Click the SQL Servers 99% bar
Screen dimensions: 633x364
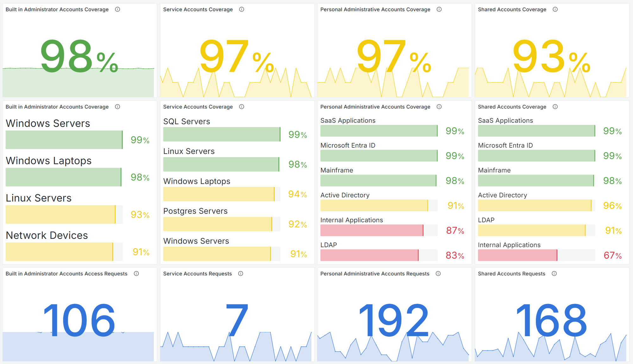[222, 134]
